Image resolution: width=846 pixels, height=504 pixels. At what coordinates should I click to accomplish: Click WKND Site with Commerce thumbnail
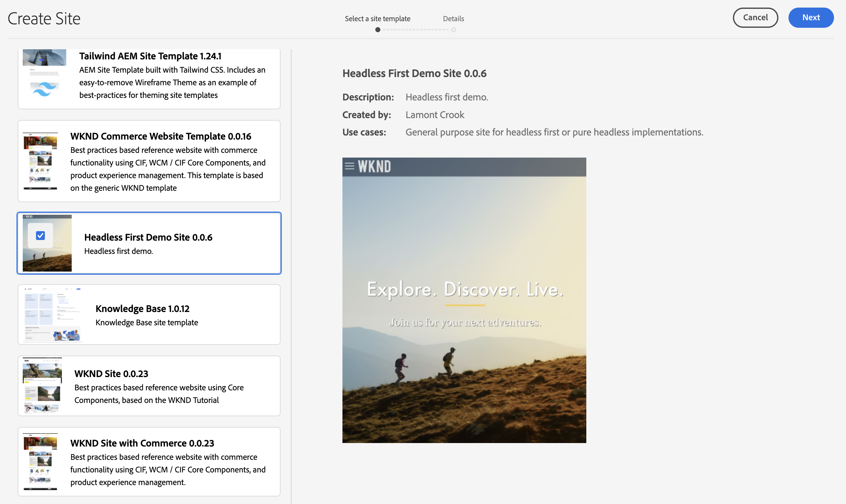point(40,462)
